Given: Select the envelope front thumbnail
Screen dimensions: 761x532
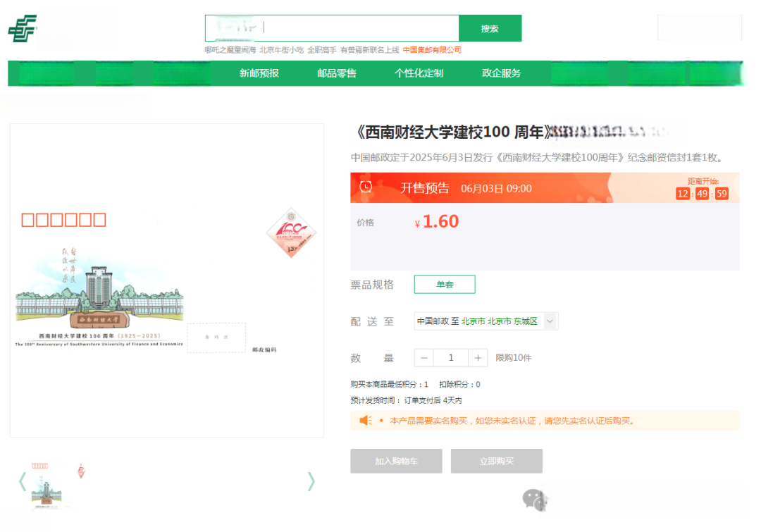Looking at the screenshot, I should 46,485.
